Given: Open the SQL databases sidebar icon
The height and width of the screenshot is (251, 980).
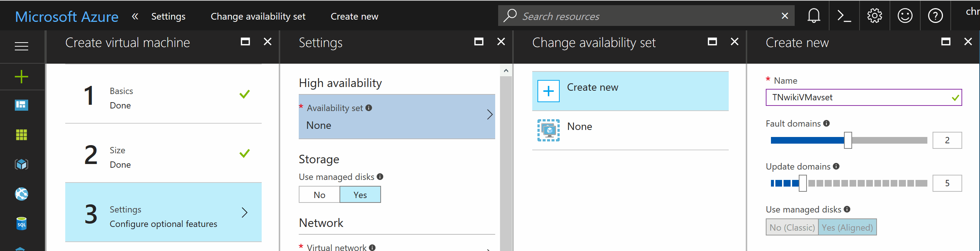Looking at the screenshot, I should [21, 224].
